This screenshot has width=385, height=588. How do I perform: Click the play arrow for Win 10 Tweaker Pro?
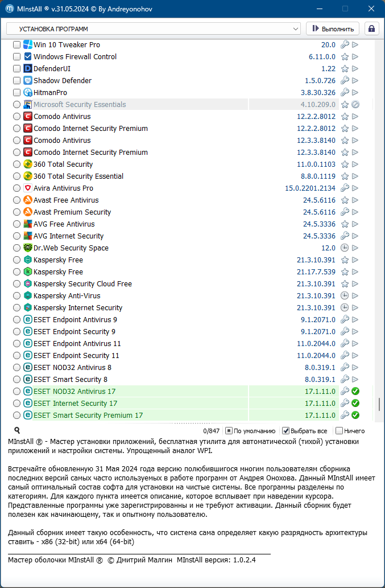click(x=355, y=45)
